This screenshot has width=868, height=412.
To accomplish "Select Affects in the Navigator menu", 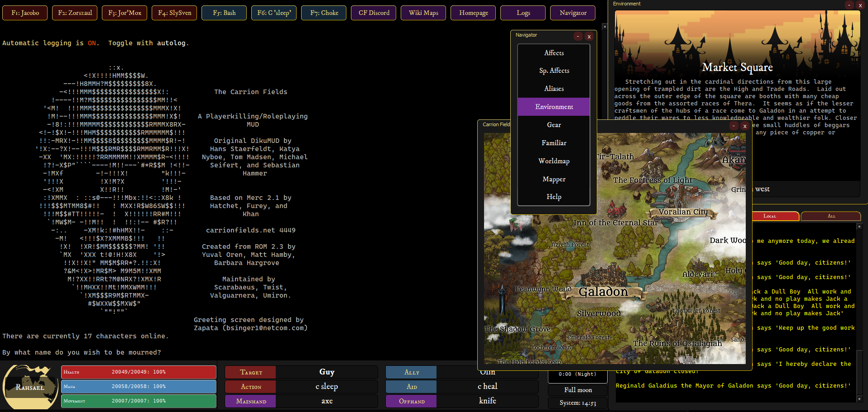I will click(554, 53).
